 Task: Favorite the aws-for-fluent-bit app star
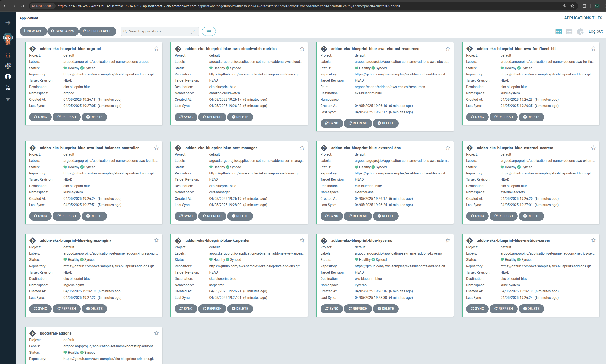tap(594, 49)
